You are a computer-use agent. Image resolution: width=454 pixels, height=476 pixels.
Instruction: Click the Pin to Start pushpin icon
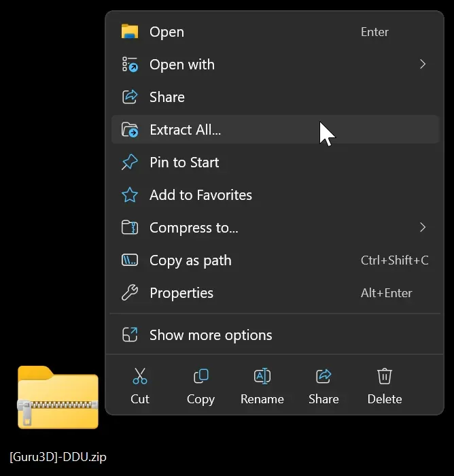coord(129,163)
